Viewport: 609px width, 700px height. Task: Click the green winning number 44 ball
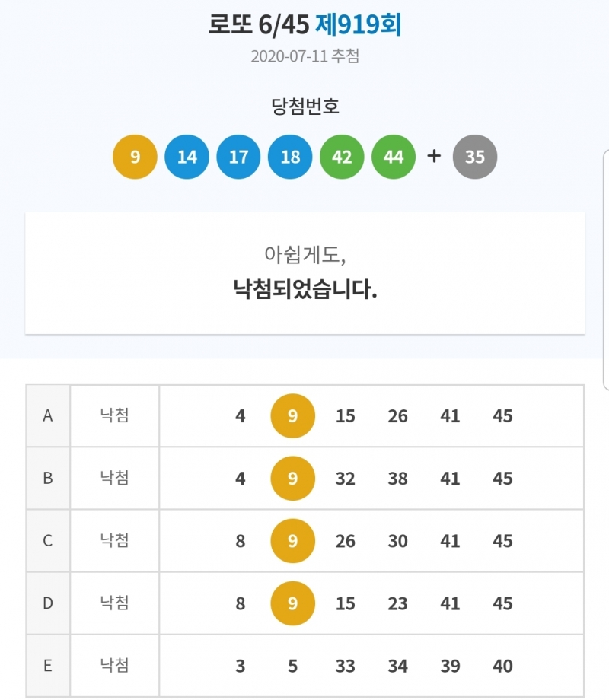pyautogui.click(x=394, y=157)
